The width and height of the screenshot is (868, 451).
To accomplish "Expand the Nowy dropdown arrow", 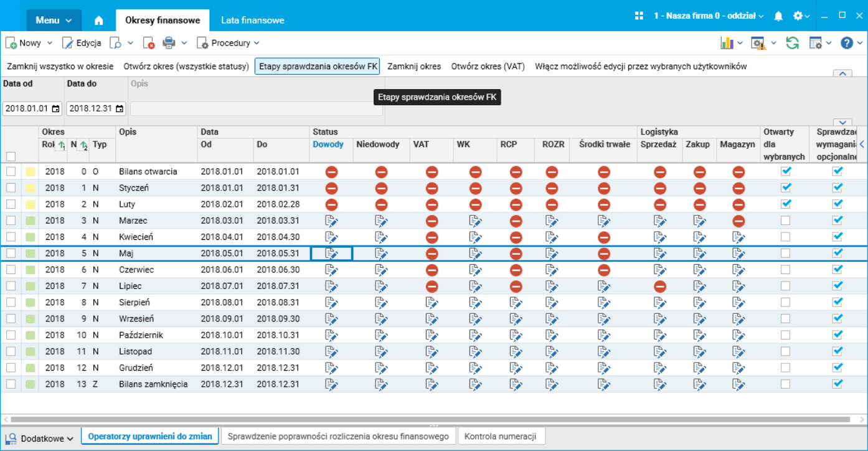I will coord(50,43).
